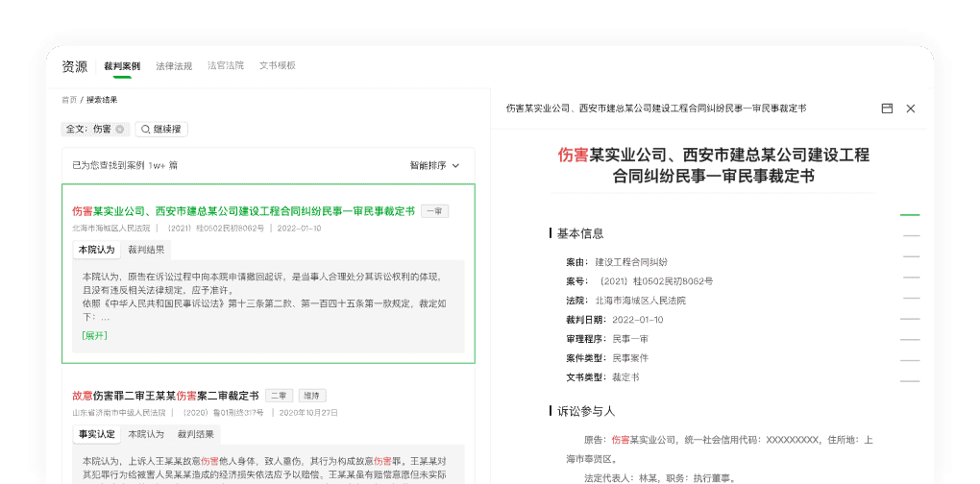Close the case detail panel
This screenshot has height=484, width=980.
pyautogui.click(x=911, y=109)
